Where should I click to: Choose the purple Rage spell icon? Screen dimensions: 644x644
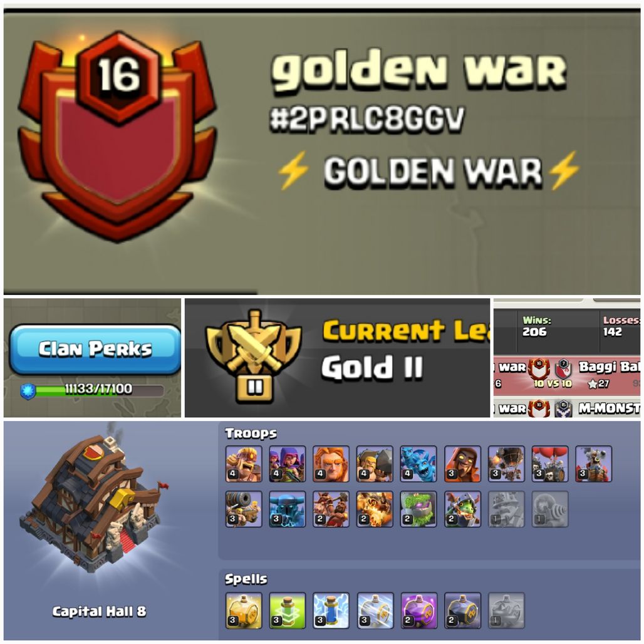418,610
